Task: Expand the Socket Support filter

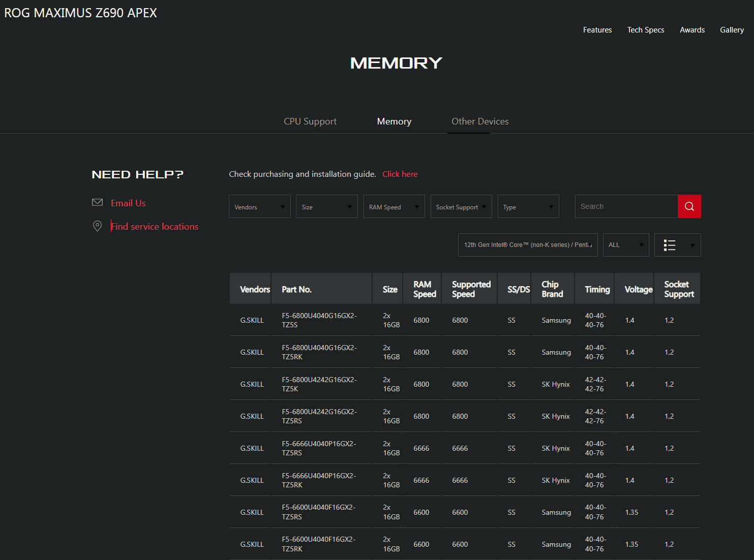Action: pyautogui.click(x=461, y=206)
